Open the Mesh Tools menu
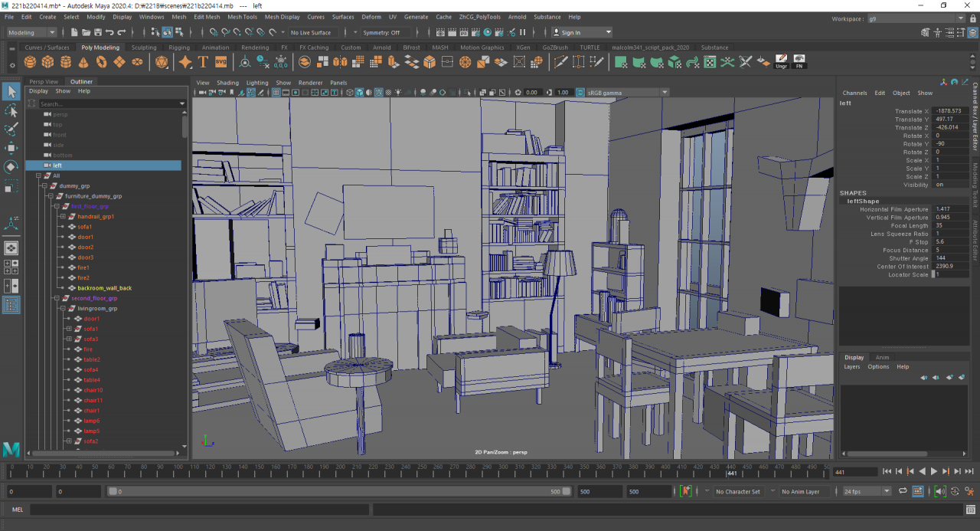Image resolution: width=980 pixels, height=531 pixels. pos(242,17)
